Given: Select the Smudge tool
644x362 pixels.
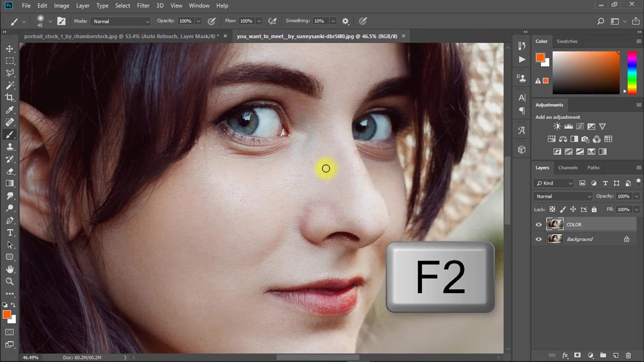Looking at the screenshot, I should click(x=10, y=196).
